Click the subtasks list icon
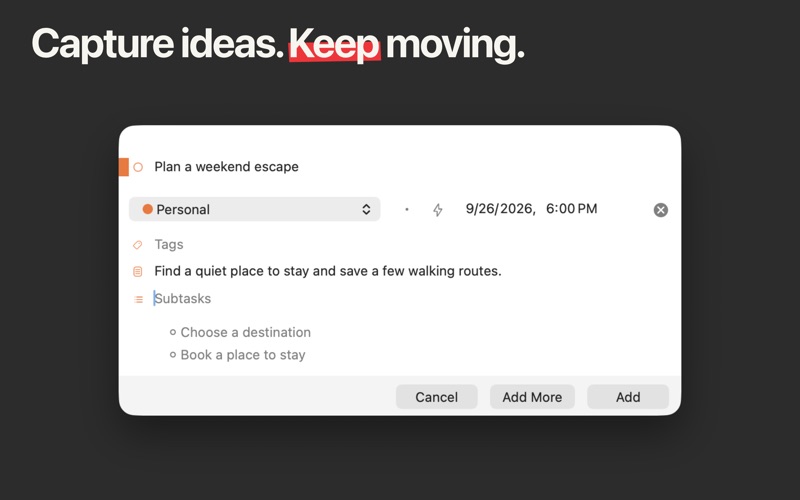The height and width of the screenshot is (500, 800). click(138, 299)
